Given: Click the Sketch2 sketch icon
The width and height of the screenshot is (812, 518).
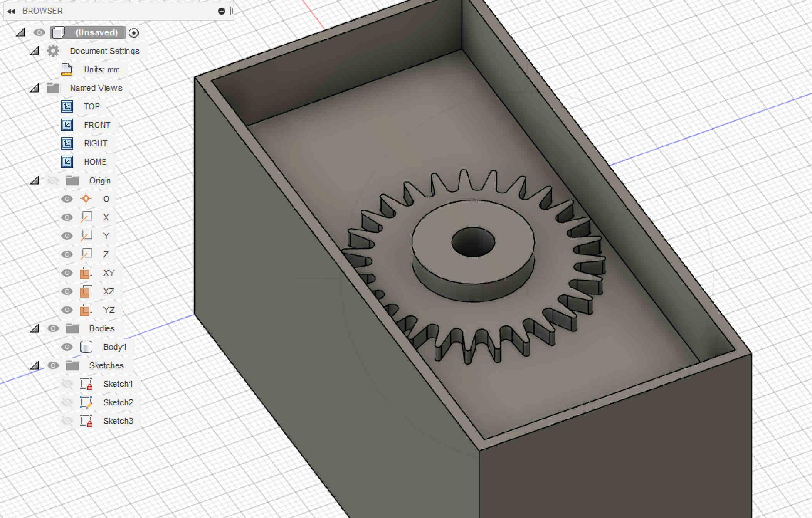Looking at the screenshot, I should coord(86,402).
